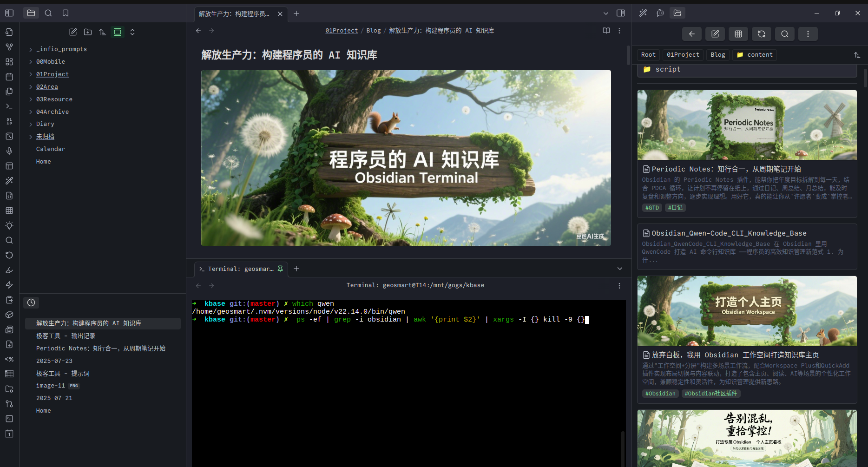Open the search icon in left sidebar tabs
This screenshot has height=467, width=868.
(48, 13)
